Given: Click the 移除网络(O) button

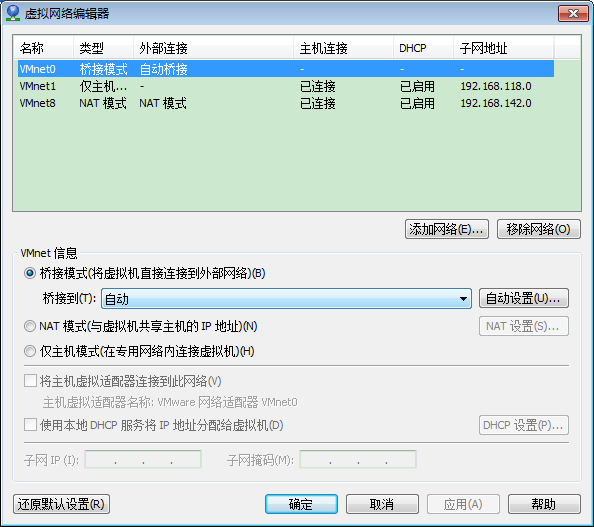Looking at the screenshot, I should click(x=538, y=229).
